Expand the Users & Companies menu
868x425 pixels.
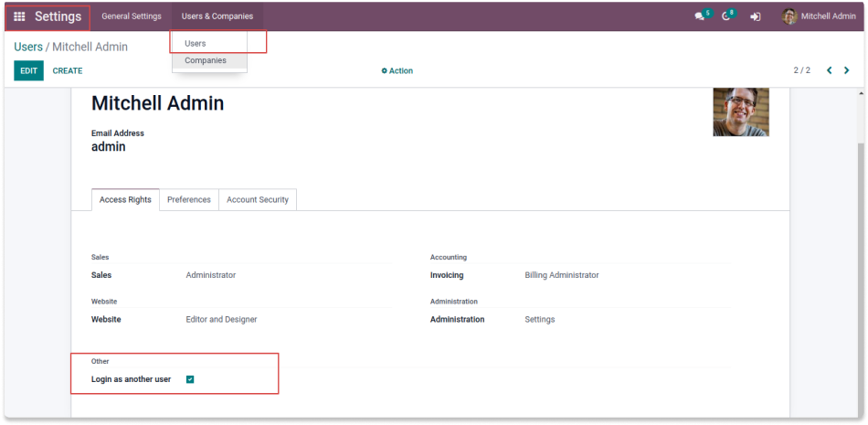pos(217,16)
